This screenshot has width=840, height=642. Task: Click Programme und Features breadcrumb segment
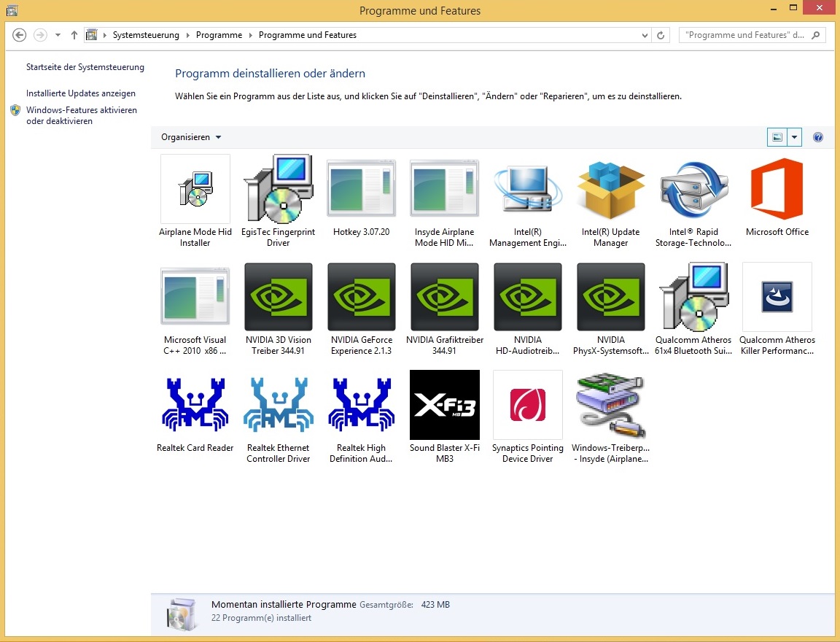(308, 35)
